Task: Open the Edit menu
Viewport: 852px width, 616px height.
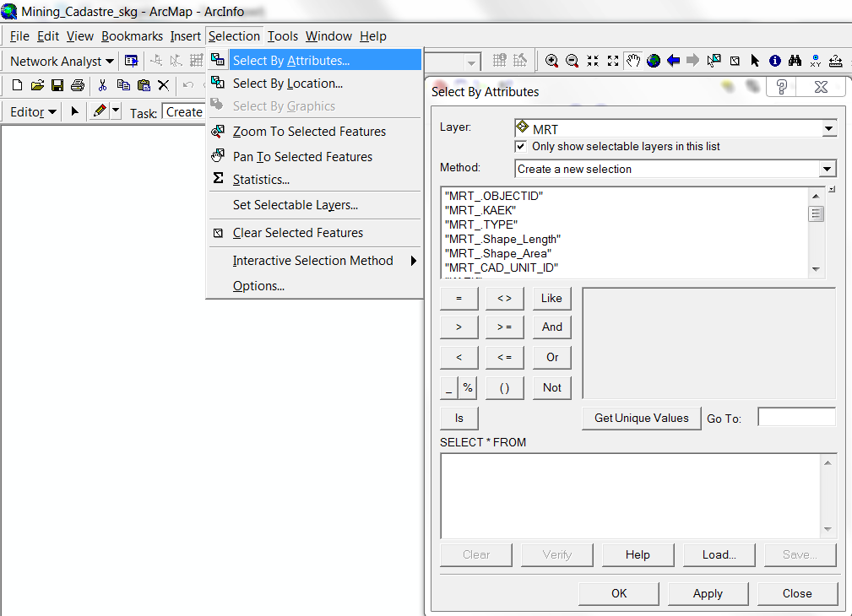Action: click(x=48, y=36)
